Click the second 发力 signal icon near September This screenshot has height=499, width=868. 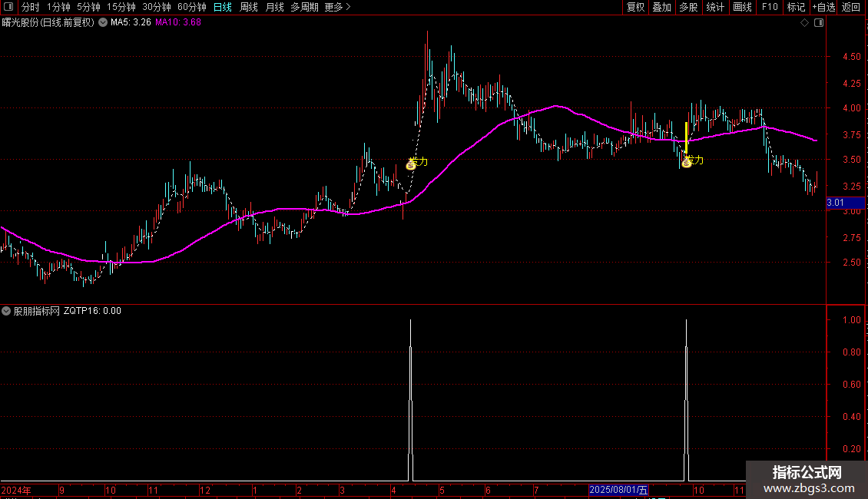click(687, 163)
